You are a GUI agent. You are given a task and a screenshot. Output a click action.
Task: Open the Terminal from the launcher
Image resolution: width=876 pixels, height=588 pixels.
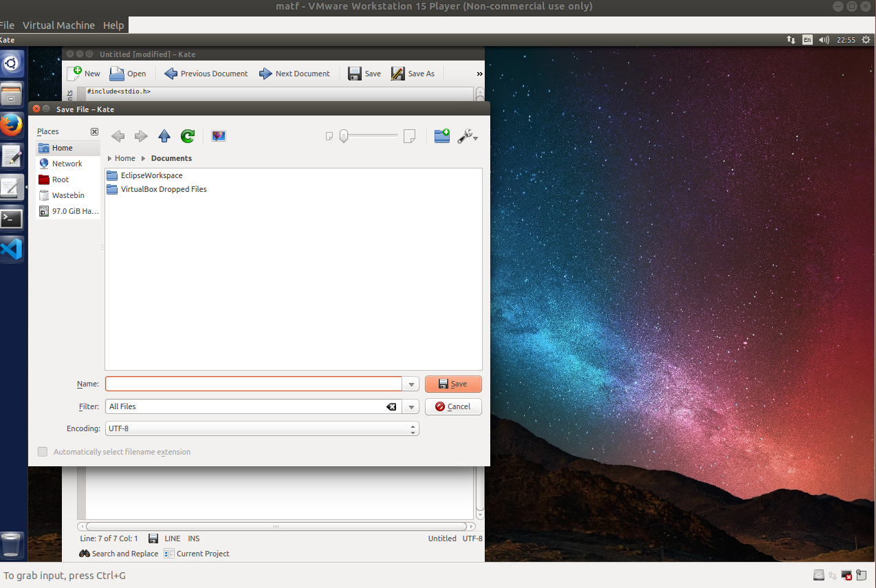[12, 219]
